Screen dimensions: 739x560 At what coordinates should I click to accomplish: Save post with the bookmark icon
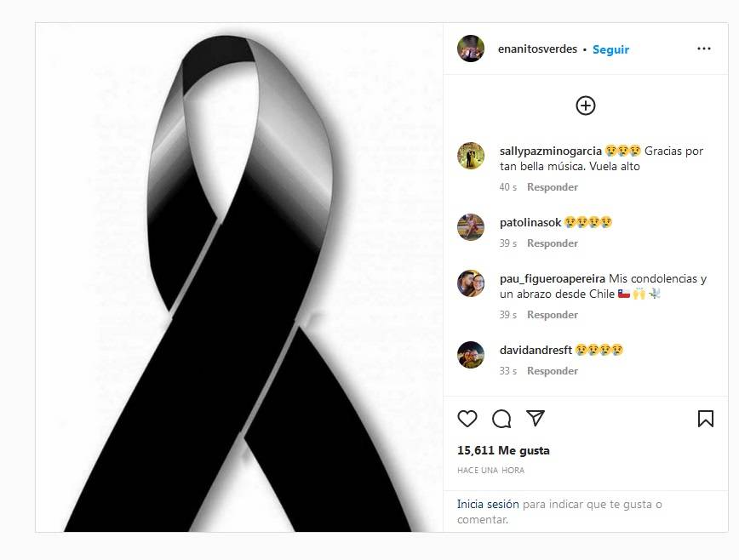click(x=706, y=418)
